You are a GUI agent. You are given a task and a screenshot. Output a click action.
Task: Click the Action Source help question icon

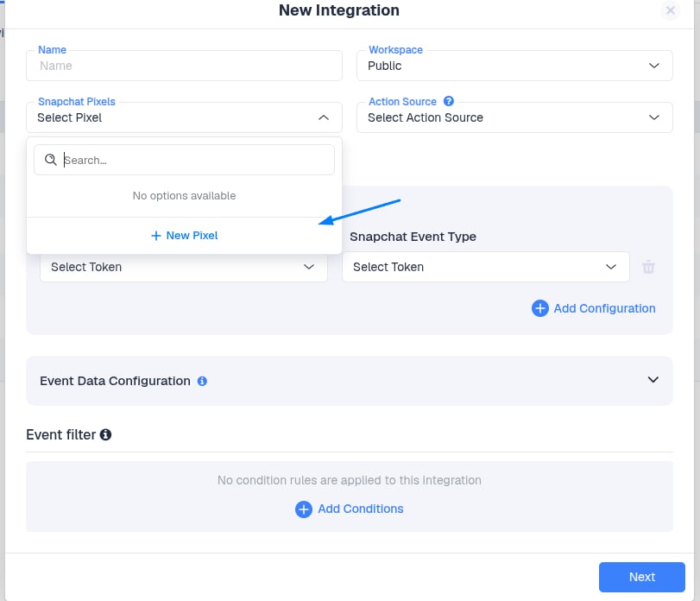(448, 101)
